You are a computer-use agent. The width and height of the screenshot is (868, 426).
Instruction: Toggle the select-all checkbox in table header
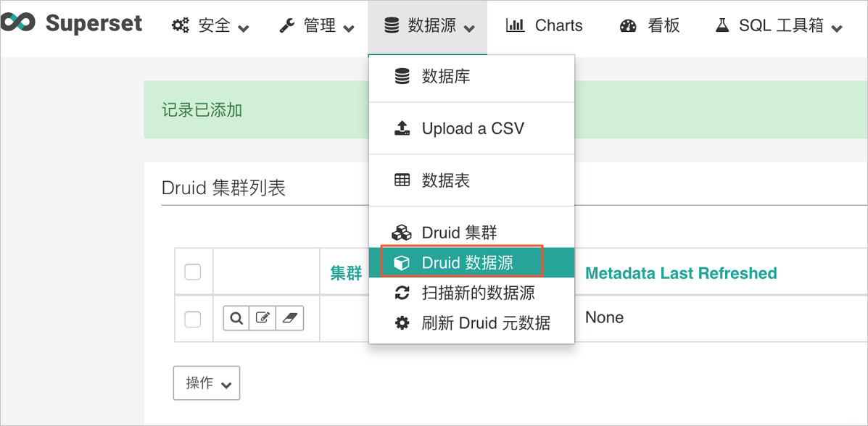point(193,272)
